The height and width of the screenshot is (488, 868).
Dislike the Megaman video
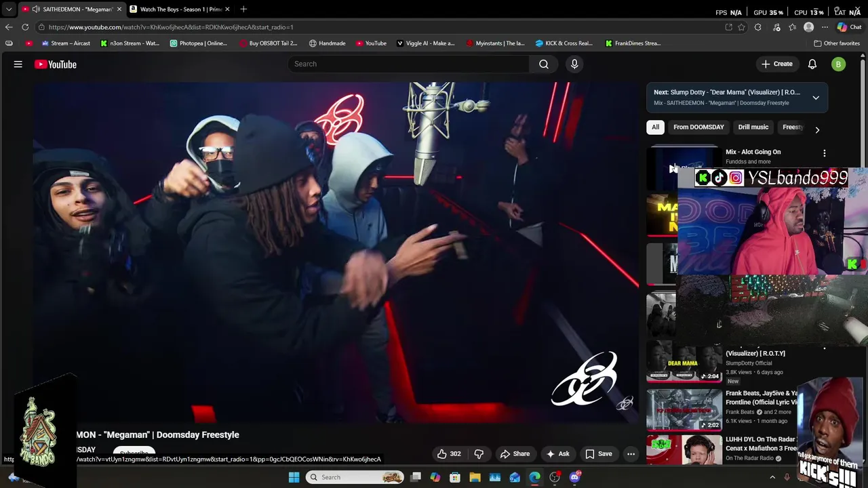pos(479,454)
